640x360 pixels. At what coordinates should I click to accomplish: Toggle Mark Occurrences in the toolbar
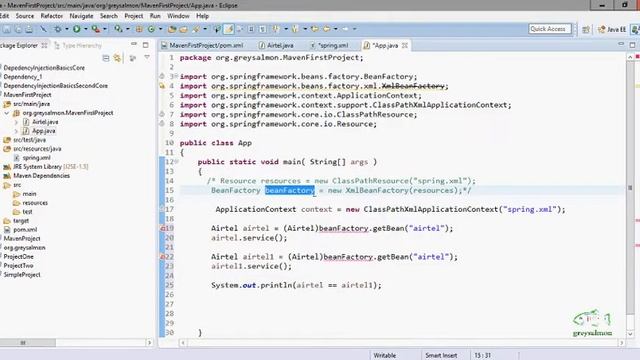click(229, 29)
